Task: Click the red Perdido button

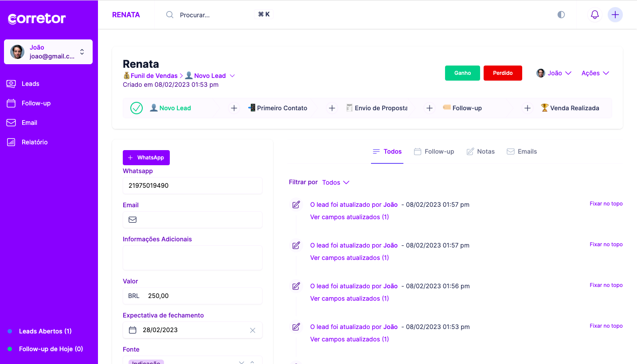Action: 503,73
